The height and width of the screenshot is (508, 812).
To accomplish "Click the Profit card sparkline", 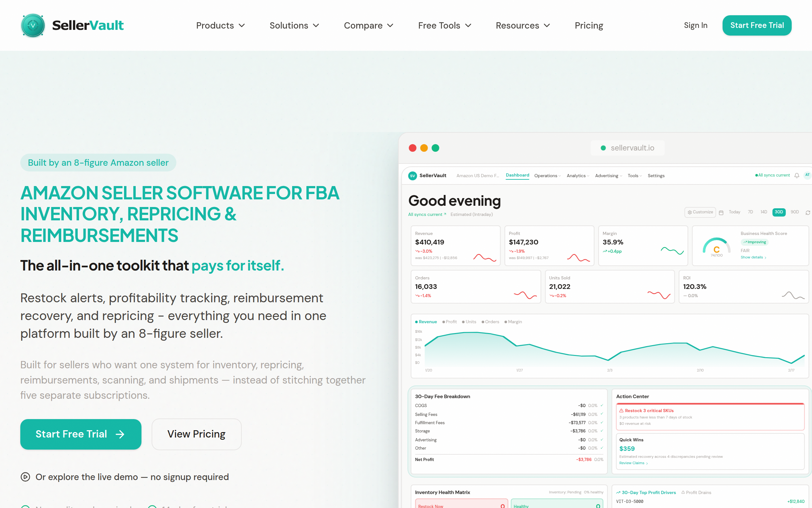I will [x=578, y=258].
